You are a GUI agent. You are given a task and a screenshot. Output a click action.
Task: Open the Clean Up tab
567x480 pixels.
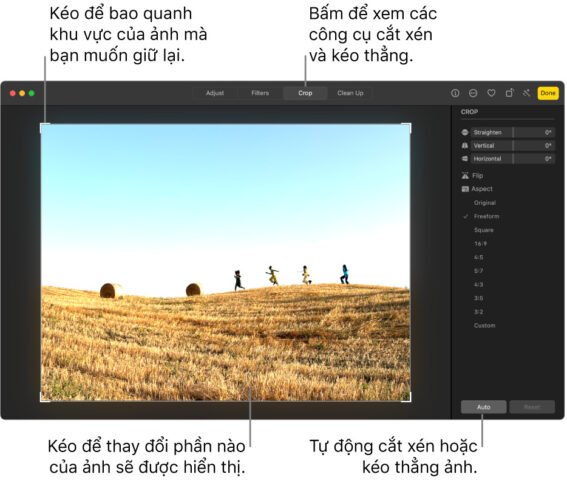(x=350, y=93)
